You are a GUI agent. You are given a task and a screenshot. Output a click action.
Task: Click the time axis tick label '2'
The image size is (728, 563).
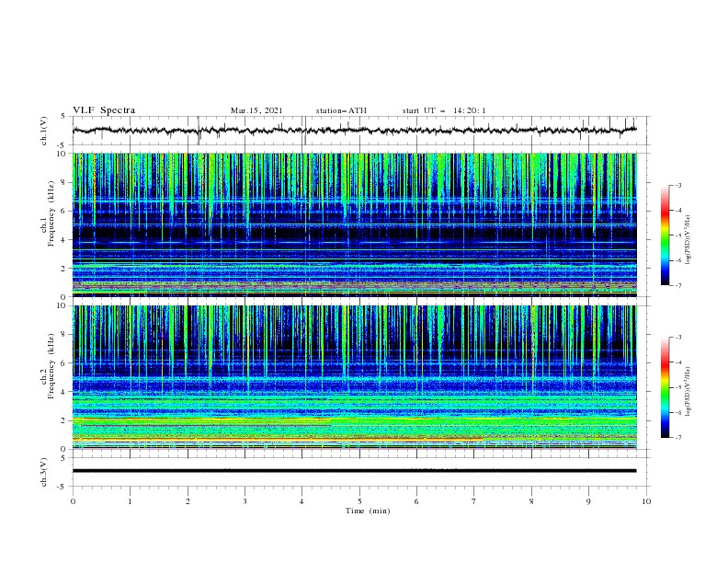point(188,501)
